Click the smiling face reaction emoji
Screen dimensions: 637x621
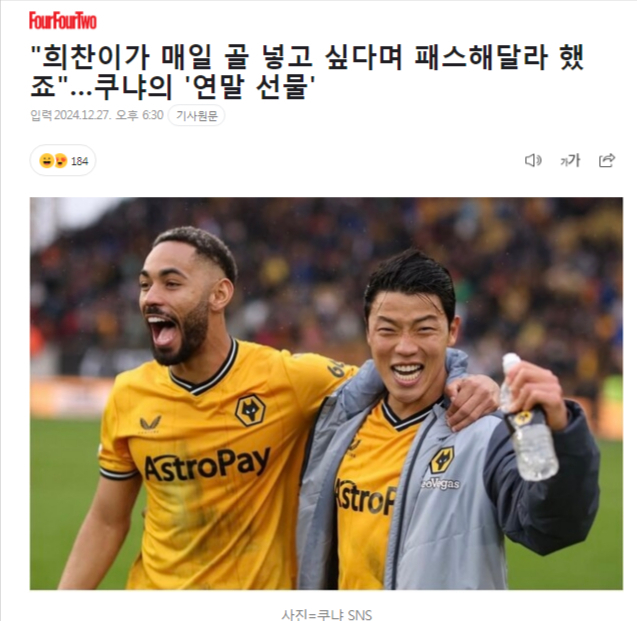46,161
